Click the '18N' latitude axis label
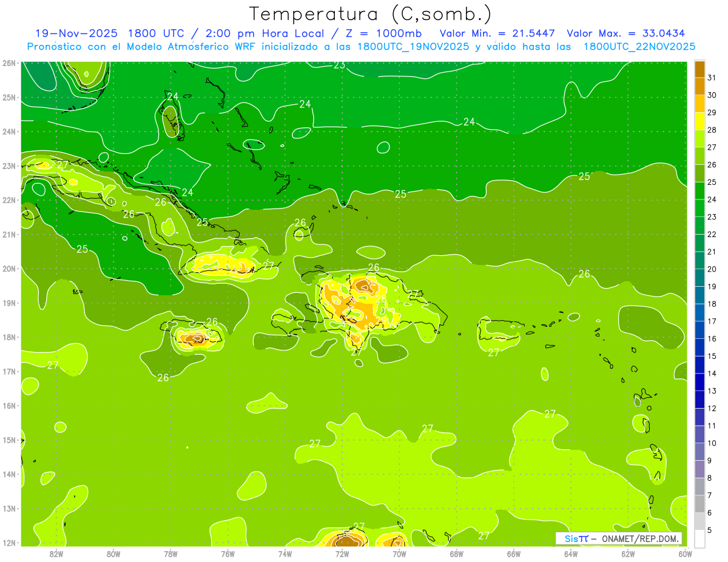728x562 pixels. 9,337
